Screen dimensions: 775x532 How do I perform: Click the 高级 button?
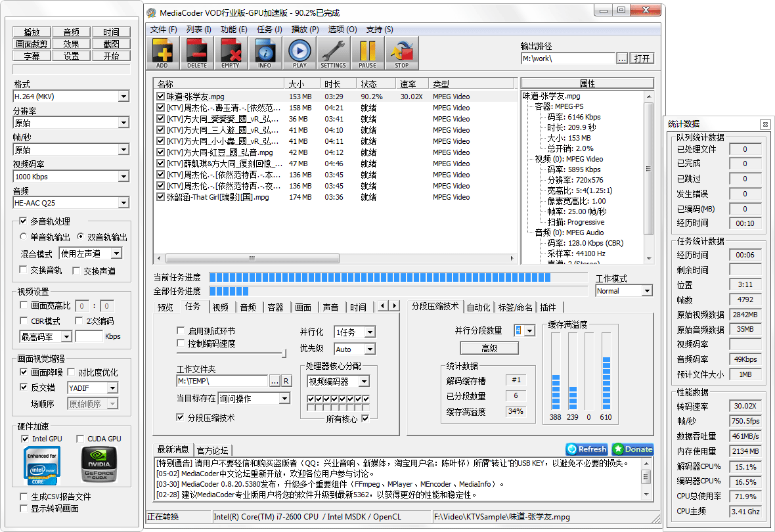[x=489, y=348]
